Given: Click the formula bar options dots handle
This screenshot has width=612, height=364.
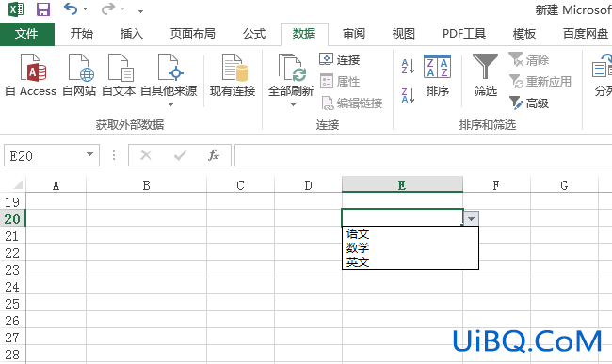Looking at the screenshot, I should click(114, 155).
